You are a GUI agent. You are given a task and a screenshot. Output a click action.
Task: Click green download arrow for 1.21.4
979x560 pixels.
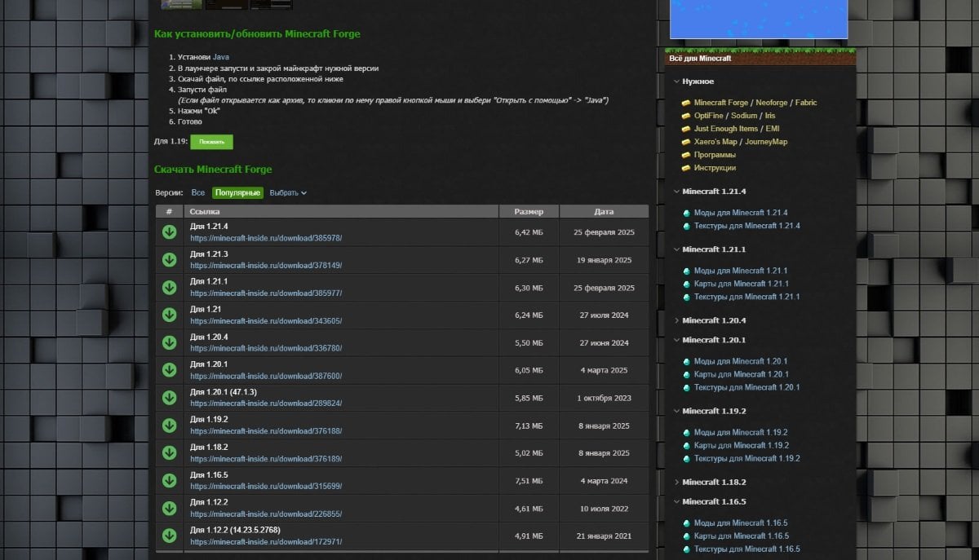pos(169,232)
